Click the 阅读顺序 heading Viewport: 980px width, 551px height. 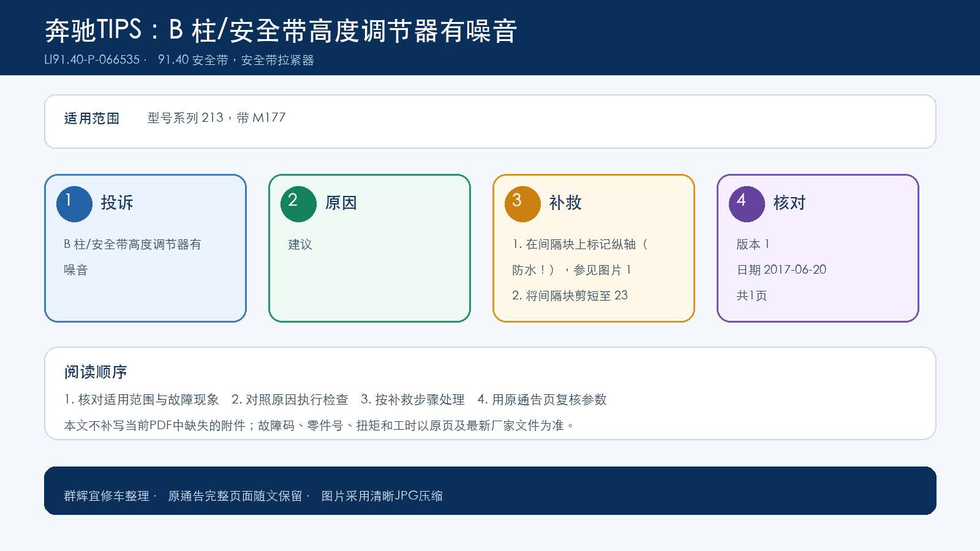click(96, 372)
